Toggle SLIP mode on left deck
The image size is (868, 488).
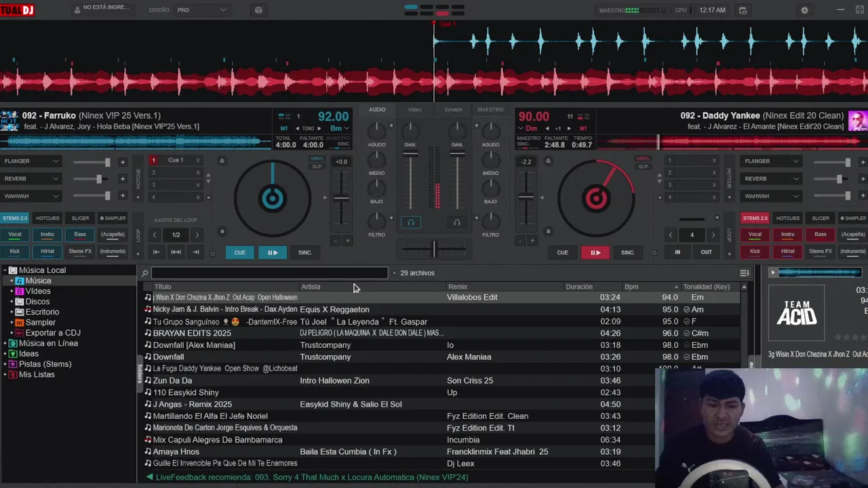(317, 166)
